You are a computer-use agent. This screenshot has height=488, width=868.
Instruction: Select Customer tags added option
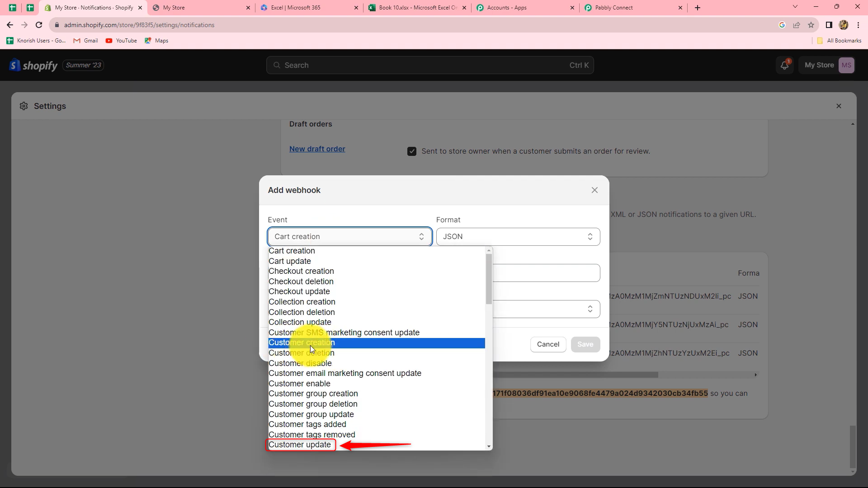point(377,424)
